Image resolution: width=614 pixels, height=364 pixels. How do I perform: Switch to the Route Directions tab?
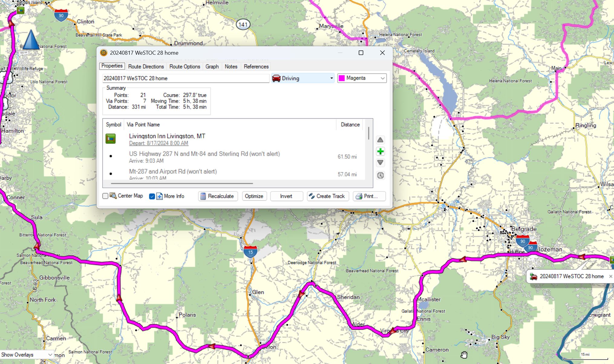click(x=146, y=66)
